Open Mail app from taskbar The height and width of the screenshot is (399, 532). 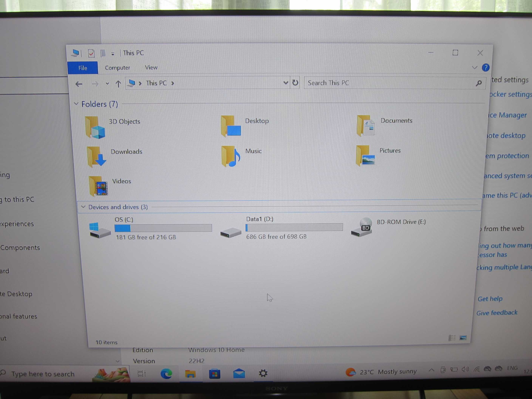tap(239, 373)
